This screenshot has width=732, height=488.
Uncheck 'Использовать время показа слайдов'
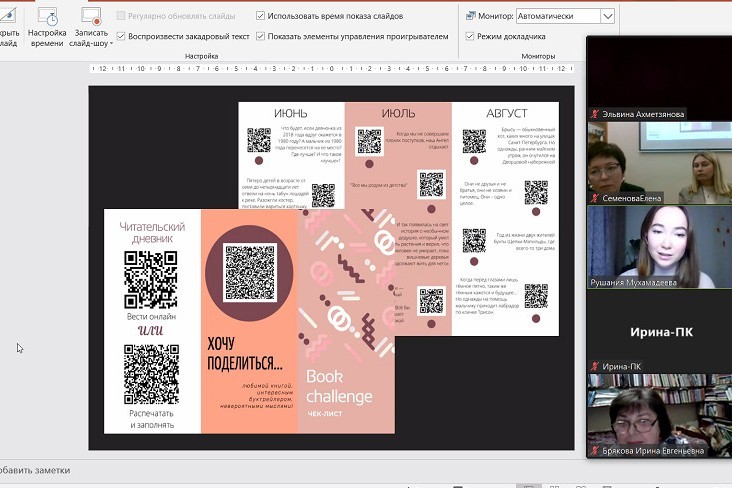click(x=261, y=16)
